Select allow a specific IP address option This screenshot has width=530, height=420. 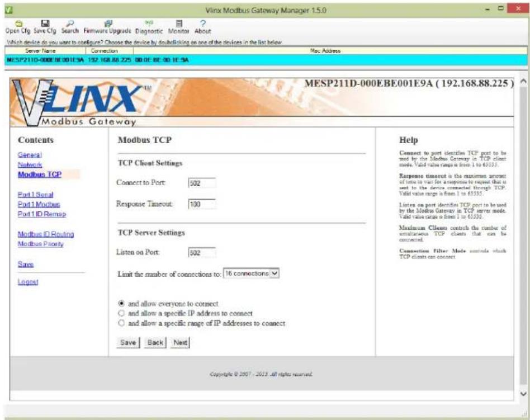(121, 313)
